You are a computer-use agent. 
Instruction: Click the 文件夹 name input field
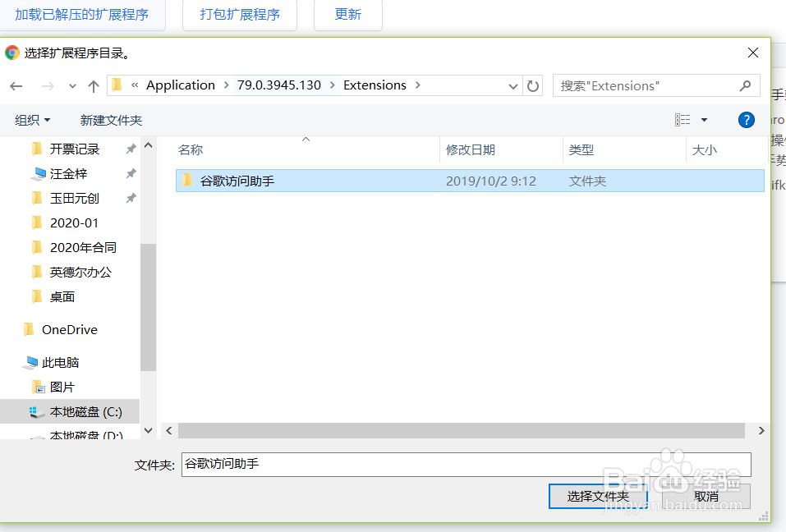tap(460, 465)
